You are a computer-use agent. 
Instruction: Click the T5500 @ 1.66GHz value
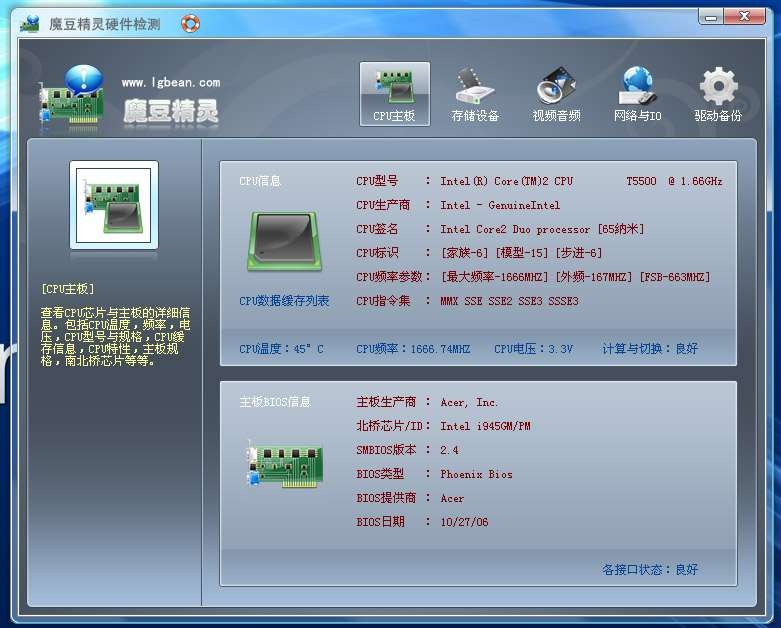pos(674,181)
